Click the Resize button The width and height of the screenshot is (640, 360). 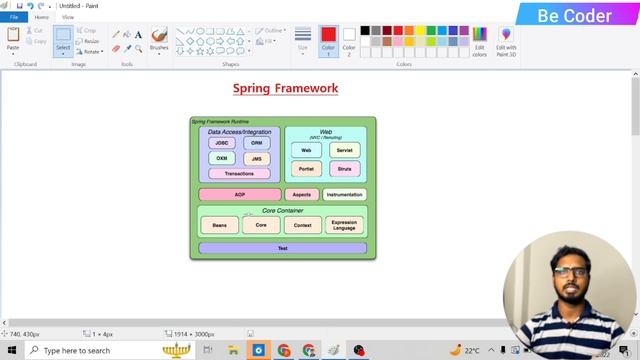coord(88,41)
